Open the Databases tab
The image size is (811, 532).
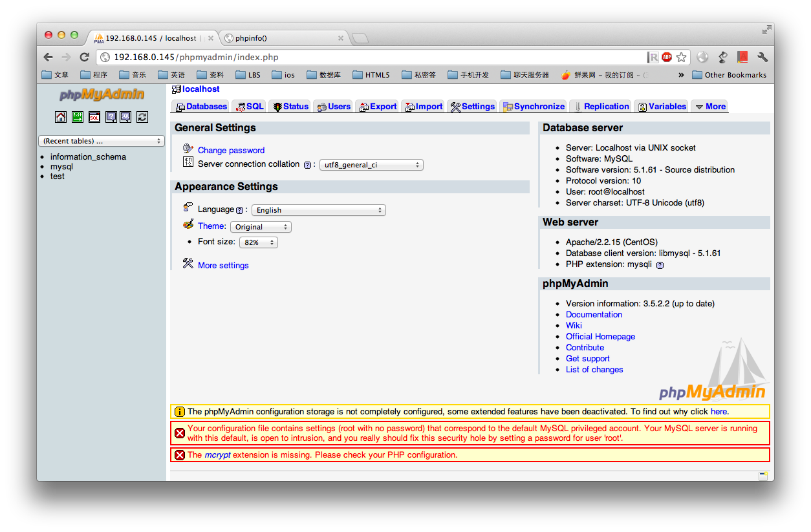[200, 107]
